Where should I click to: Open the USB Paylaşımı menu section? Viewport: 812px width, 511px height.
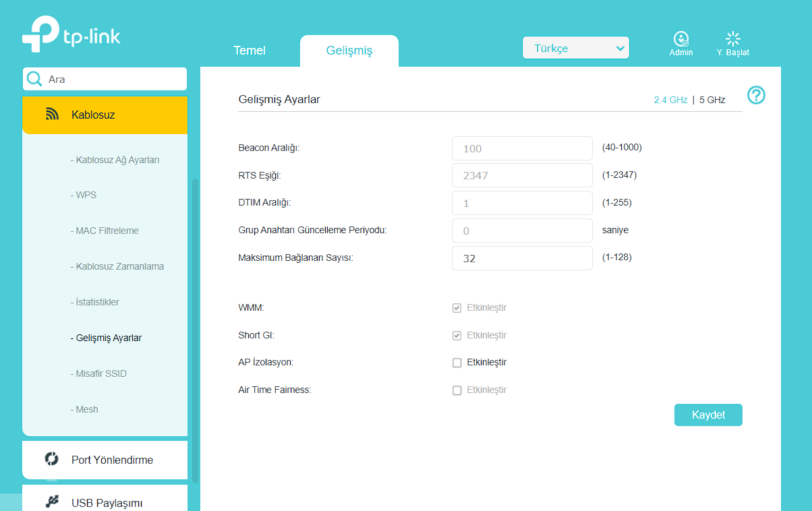(x=105, y=498)
